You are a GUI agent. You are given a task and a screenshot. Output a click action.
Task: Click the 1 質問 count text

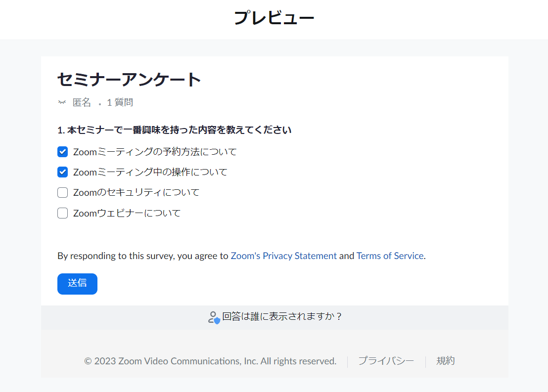pos(120,102)
